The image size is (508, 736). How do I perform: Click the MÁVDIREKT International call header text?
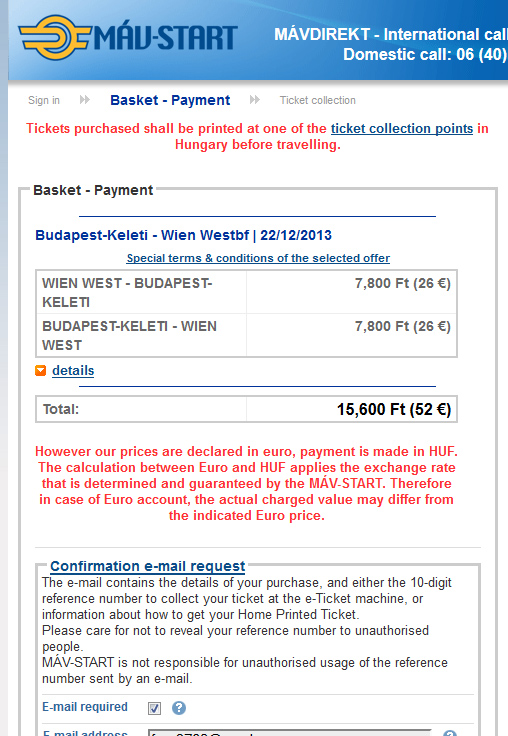pos(391,34)
